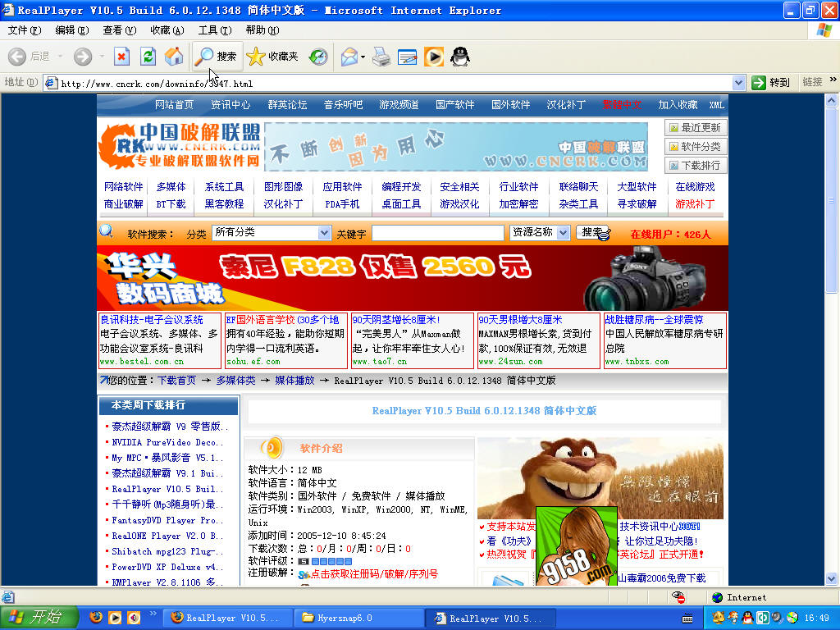The image size is (840, 630).
Task: Launch QQ penguin icon in IE toolbar
Action: 459,57
